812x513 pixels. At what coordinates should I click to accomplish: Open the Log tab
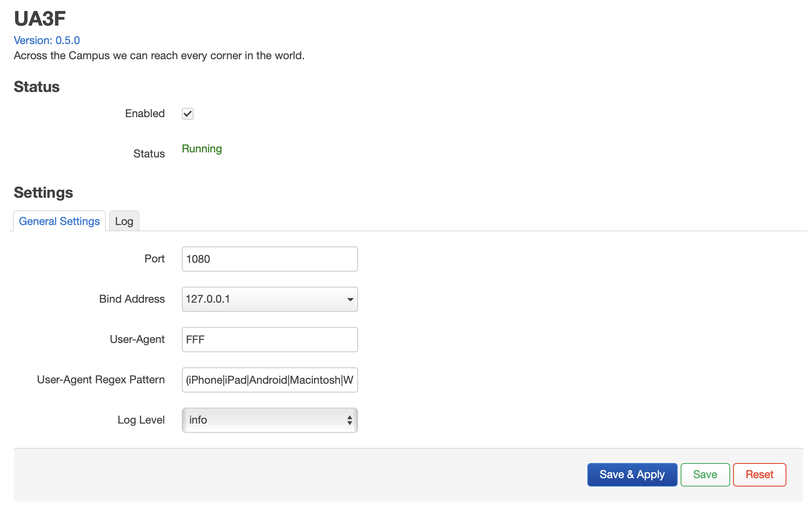click(124, 221)
